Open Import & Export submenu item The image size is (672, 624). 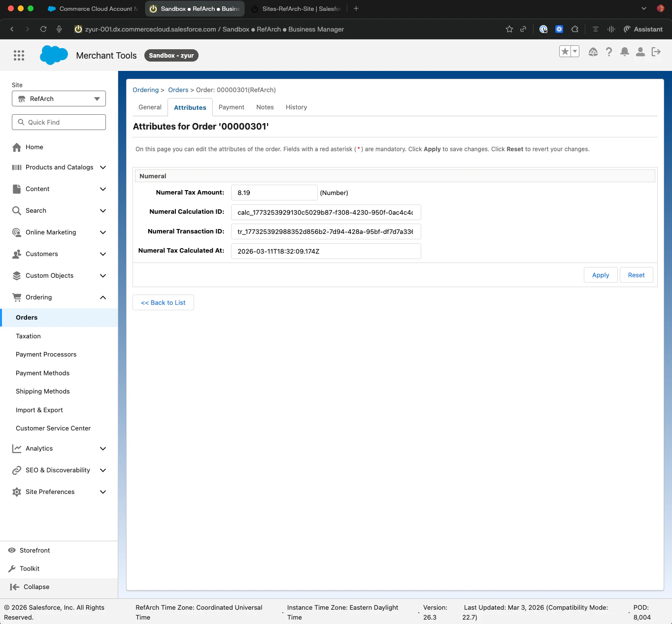point(39,410)
